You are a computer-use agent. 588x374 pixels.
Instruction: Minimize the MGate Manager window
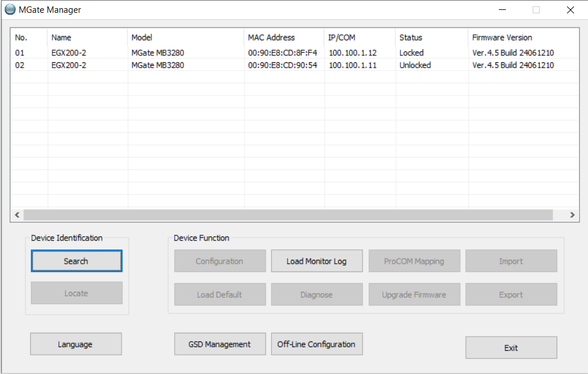pos(502,10)
